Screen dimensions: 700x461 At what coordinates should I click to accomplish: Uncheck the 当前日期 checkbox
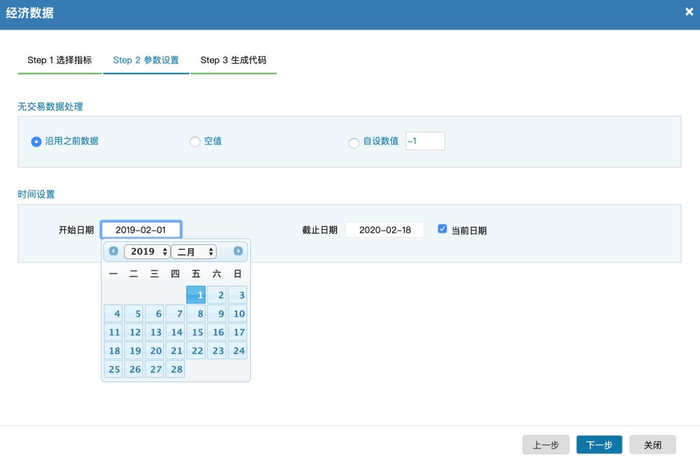click(442, 229)
